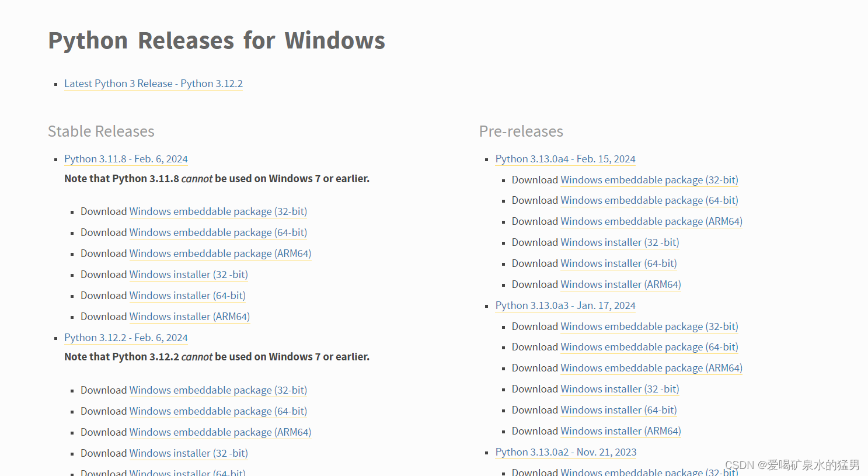
Task: Download Python 3.13.0a3 Windows embeddable package (64-bit)
Action: 649,347
